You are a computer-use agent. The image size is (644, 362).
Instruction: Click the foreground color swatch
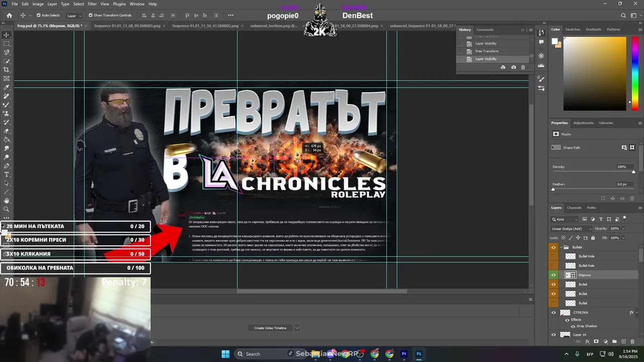554,42
